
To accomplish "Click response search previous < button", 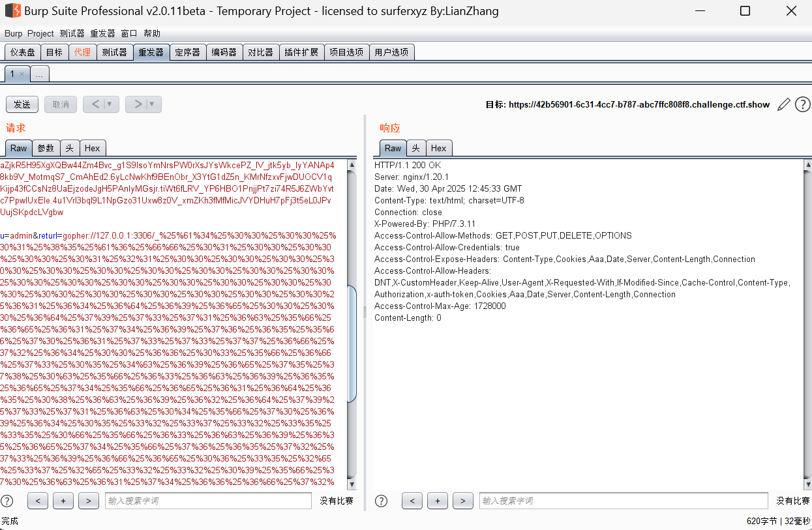I will coord(412,501).
